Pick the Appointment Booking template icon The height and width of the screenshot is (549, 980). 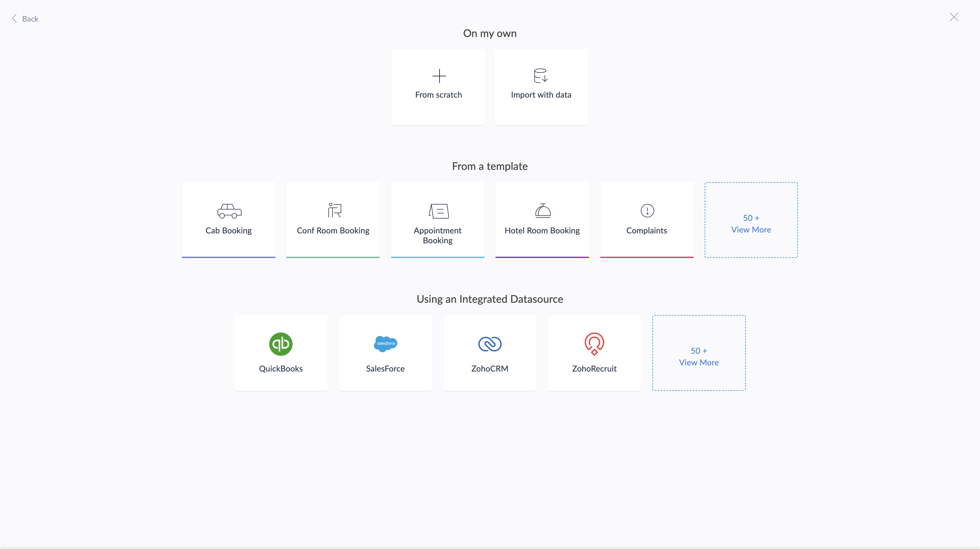click(x=438, y=211)
